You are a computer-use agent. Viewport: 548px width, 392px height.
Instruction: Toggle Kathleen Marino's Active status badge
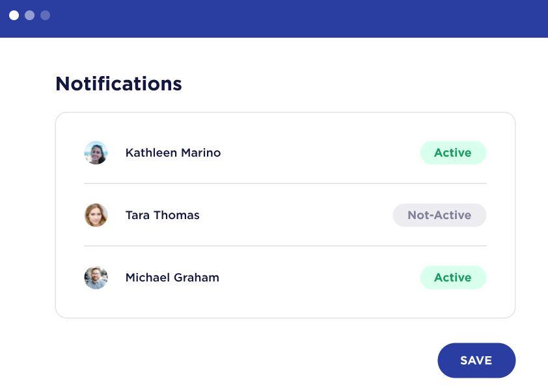tap(453, 153)
